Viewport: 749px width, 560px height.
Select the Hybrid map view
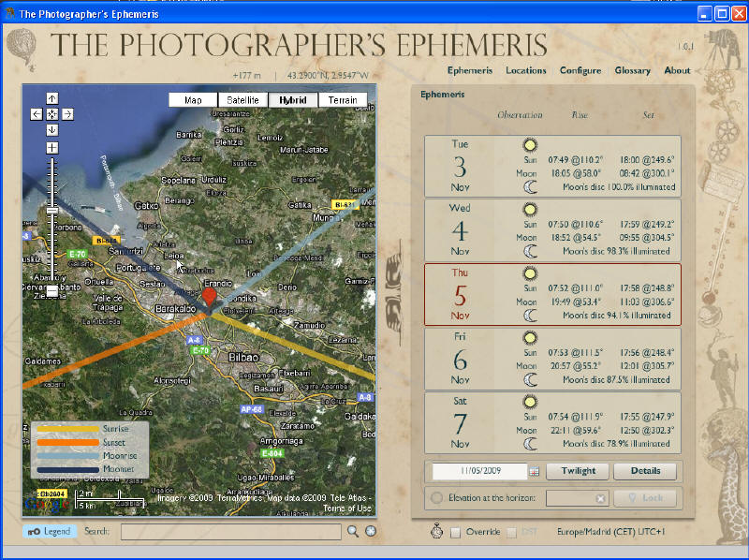(x=293, y=100)
